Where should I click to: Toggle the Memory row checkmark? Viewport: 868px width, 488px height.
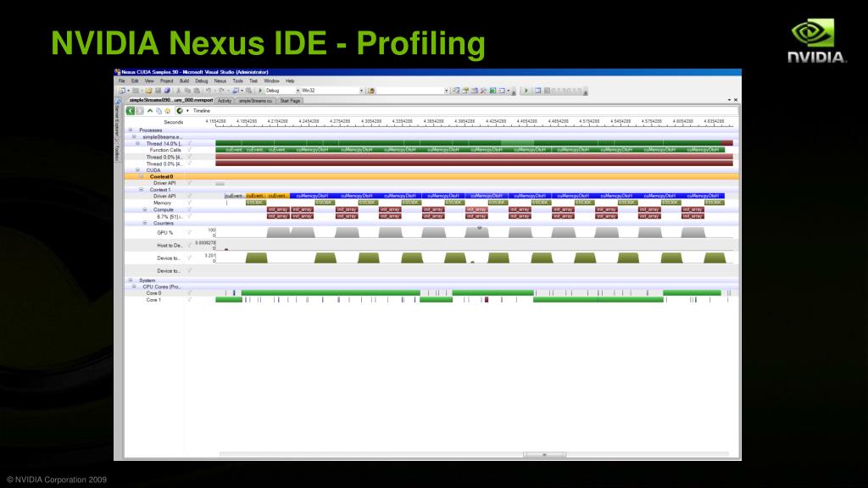[x=189, y=203]
